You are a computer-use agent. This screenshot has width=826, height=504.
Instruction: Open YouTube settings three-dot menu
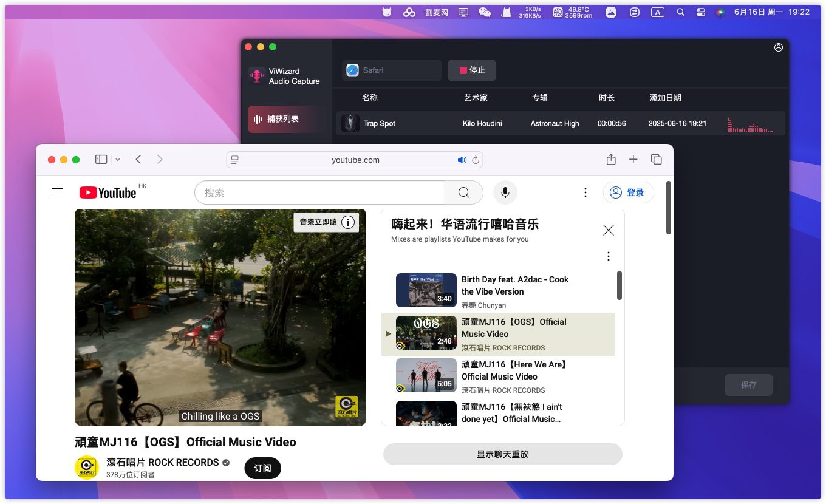[585, 192]
